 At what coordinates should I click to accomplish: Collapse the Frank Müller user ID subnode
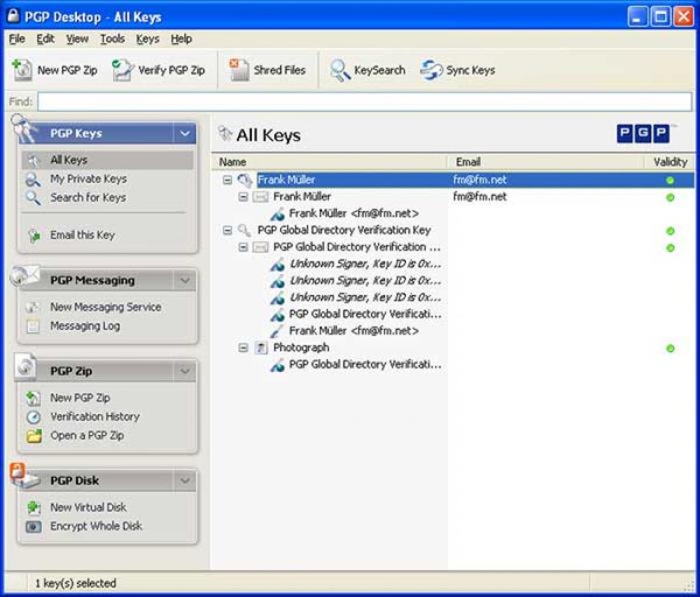(x=244, y=196)
